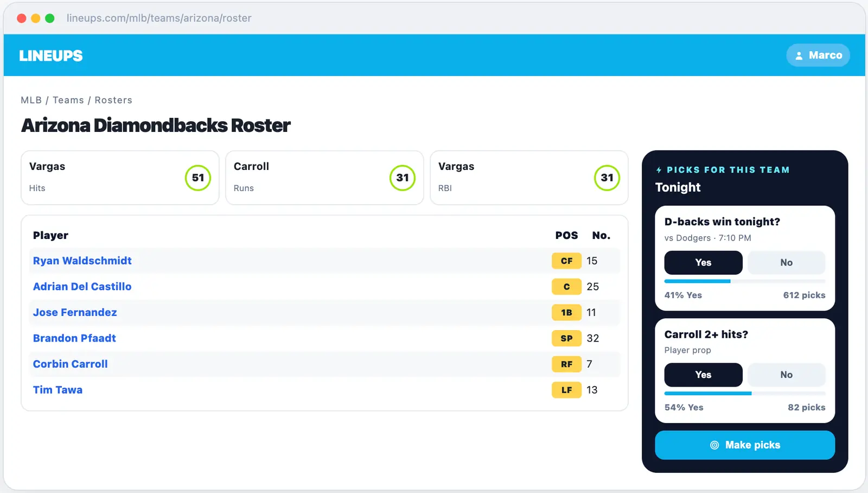868x493 pixels.
Task: Click the CF position badge
Action: [566, 261]
